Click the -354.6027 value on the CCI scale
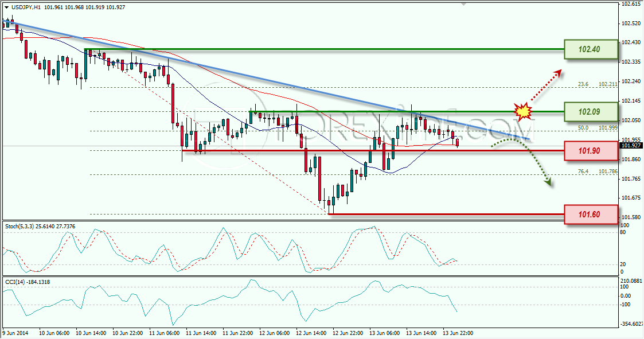The height and width of the screenshot is (339, 644). pyautogui.click(x=631, y=324)
